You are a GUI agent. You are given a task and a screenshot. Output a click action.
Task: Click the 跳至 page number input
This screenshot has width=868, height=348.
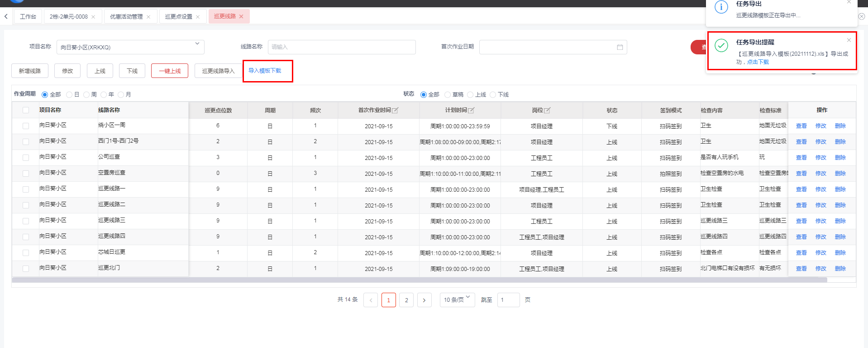(508, 300)
